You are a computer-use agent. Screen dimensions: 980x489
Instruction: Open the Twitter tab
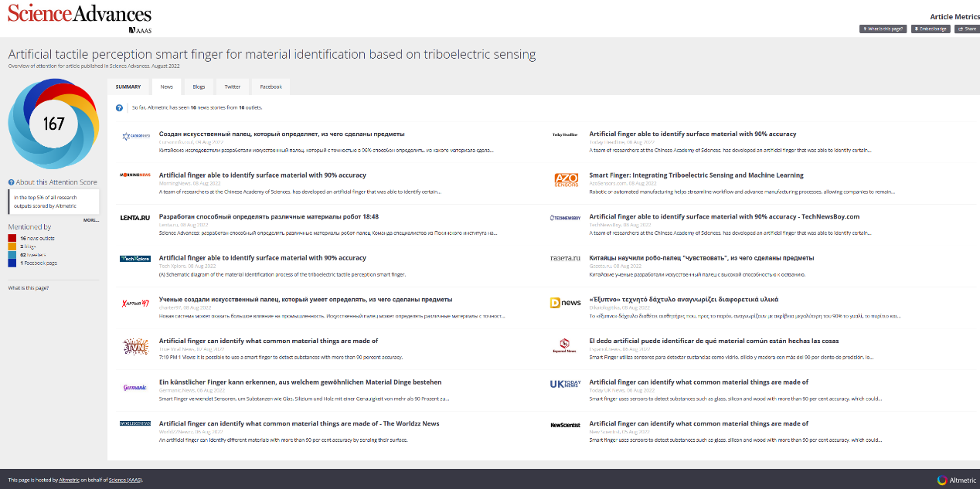pos(233,87)
